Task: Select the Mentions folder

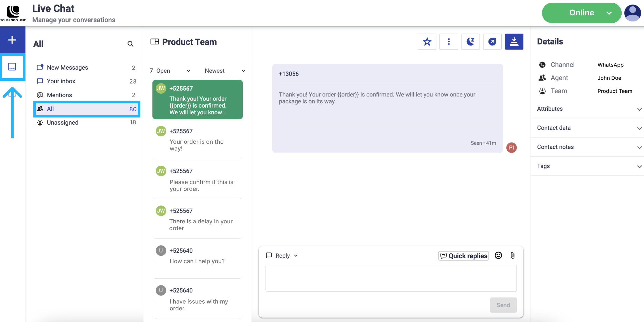Action: [x=59, y=95]
